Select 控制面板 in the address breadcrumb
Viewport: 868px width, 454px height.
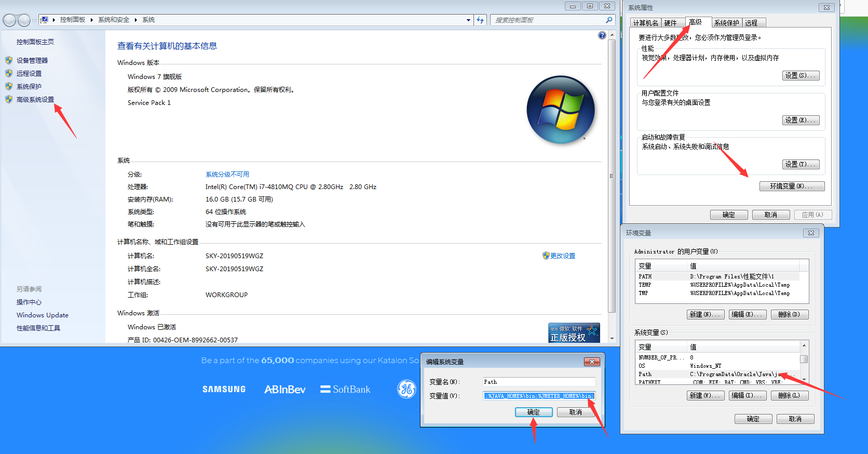73,20
